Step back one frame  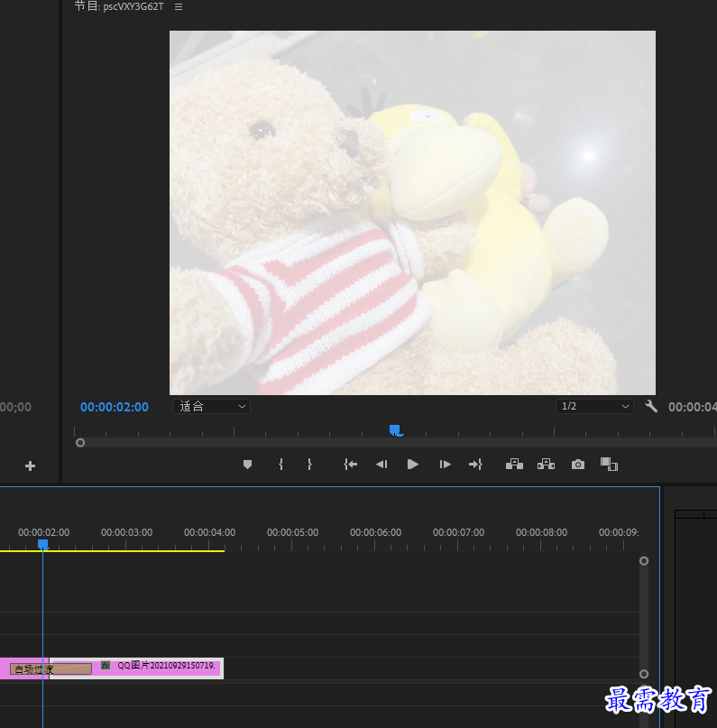(x=381, y=465)
